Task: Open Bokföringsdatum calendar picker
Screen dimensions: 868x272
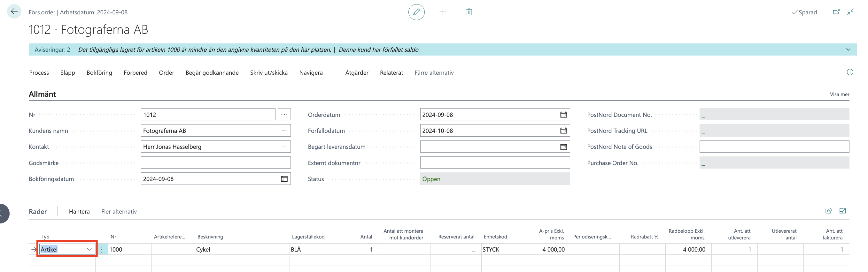Action: tap(284, 179)
